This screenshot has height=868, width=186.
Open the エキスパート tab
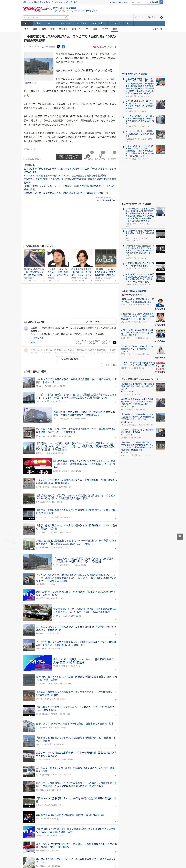click(64, 23)
